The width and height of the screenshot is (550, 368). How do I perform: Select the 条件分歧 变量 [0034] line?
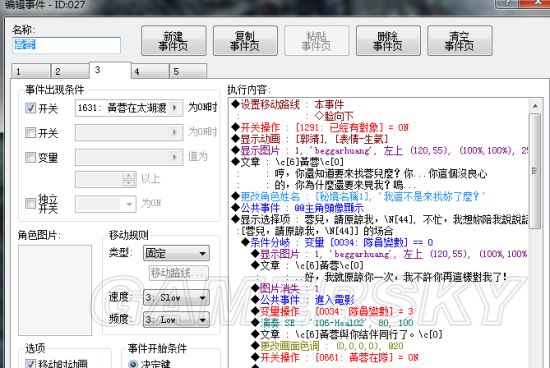tap(337, 242)
